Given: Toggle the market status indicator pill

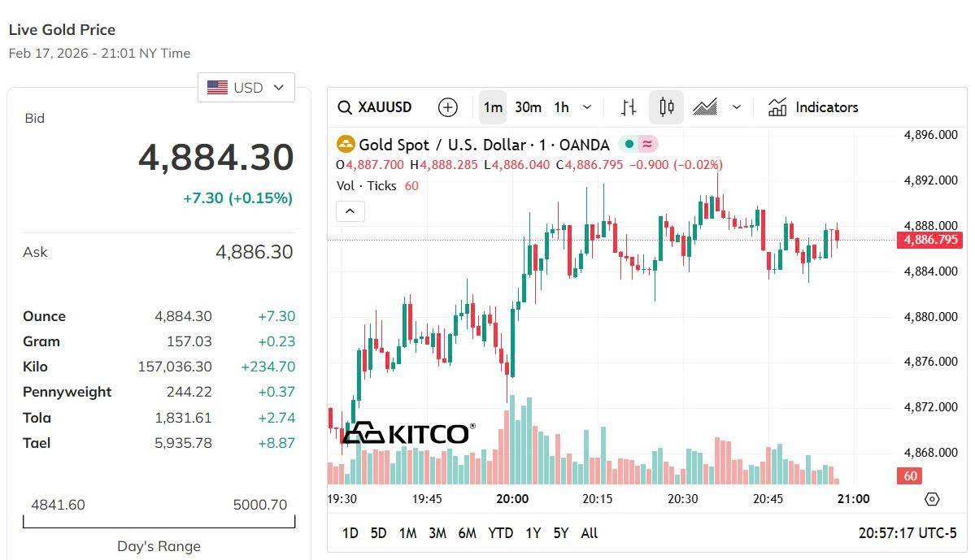Looking at the screenshot, I should 638,145.
